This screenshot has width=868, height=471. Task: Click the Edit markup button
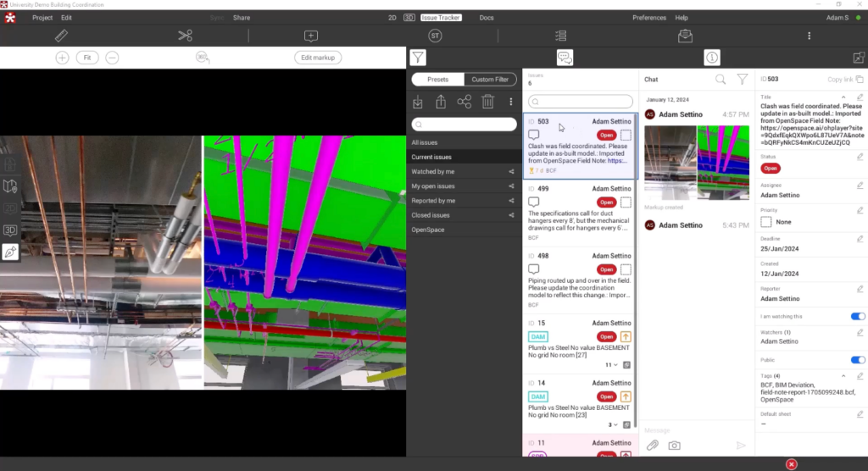pos(319,58)
